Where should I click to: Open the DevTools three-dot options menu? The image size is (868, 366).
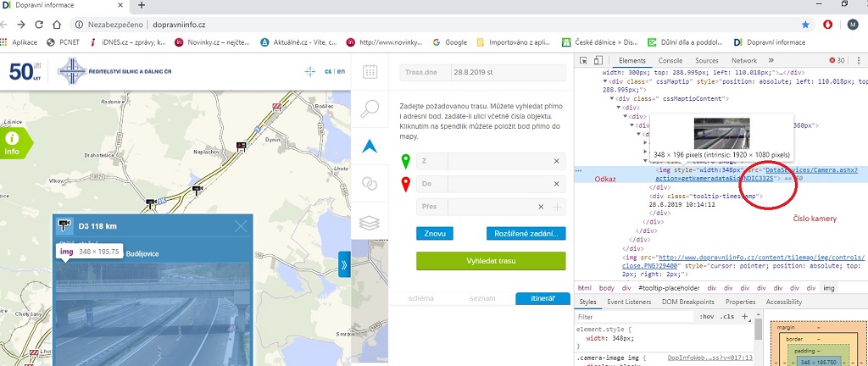coord(860,60)
